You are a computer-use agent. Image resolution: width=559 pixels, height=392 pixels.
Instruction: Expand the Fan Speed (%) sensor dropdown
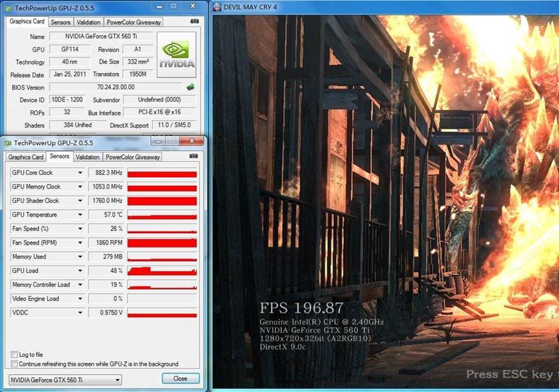click(x=80, y=228)
